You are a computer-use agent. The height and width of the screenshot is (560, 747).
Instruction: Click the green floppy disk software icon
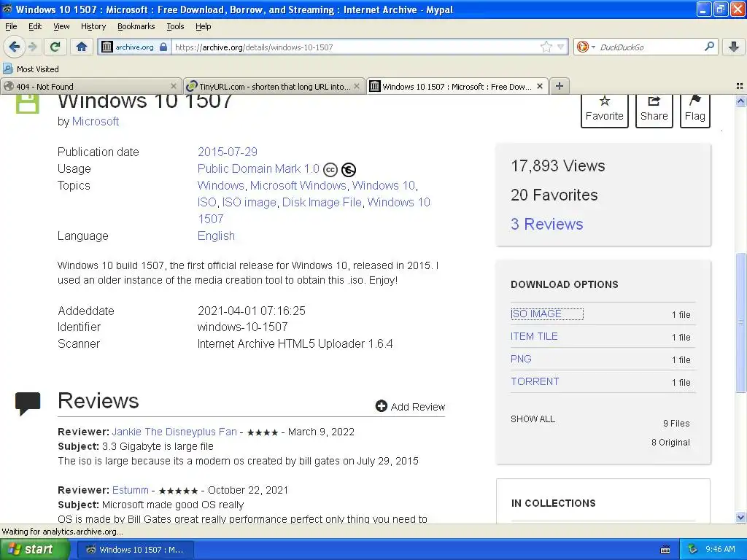[x=28, y=104]
